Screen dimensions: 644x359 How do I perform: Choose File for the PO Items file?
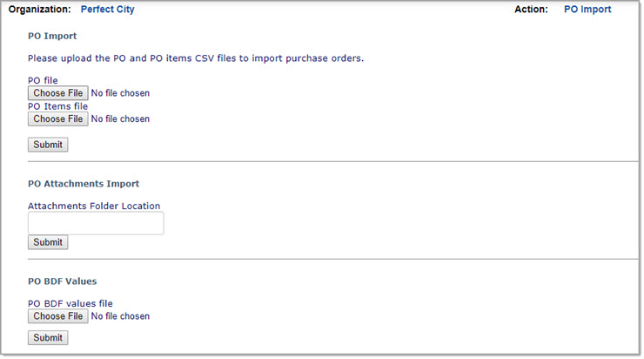click(57, 119)
